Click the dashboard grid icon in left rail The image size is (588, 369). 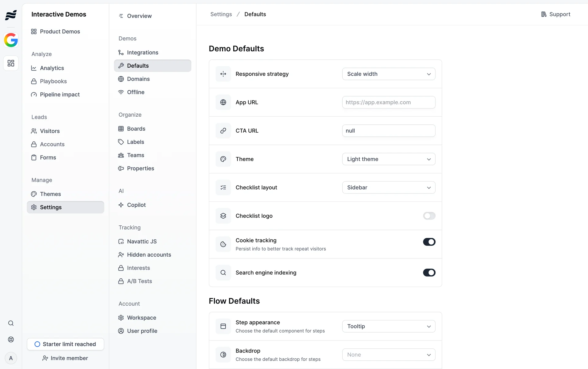coord(11,63)
